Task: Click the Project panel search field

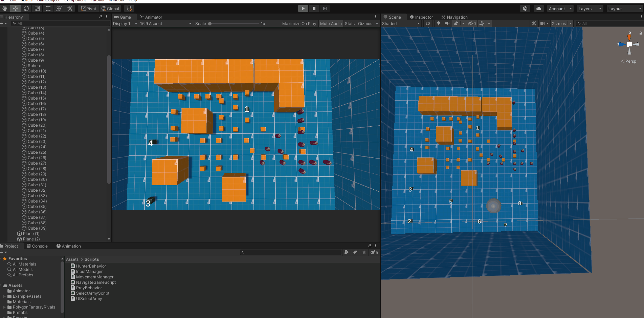Action: 290,252
